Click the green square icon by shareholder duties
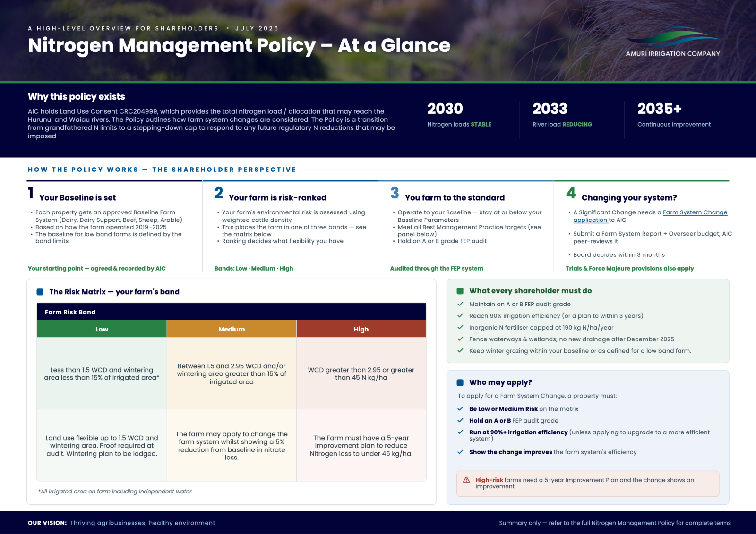The height and width of the screenshot is (534, 756). pos(460,291)
